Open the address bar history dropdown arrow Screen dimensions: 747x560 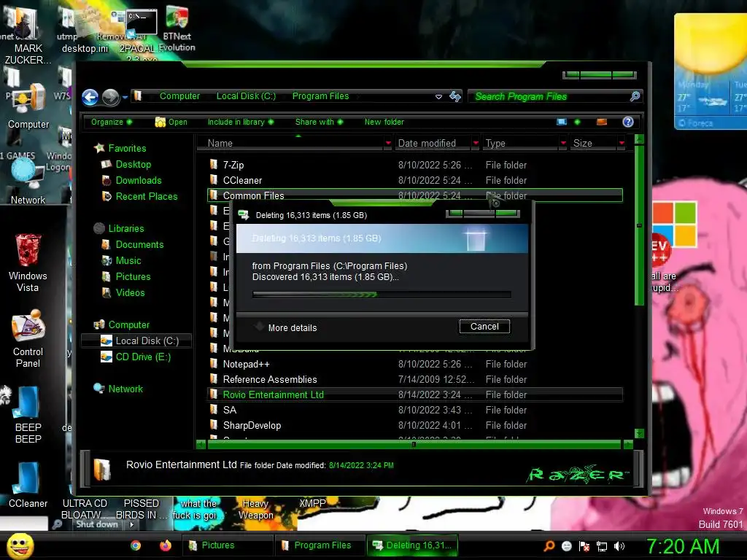[x=438, y=97]
